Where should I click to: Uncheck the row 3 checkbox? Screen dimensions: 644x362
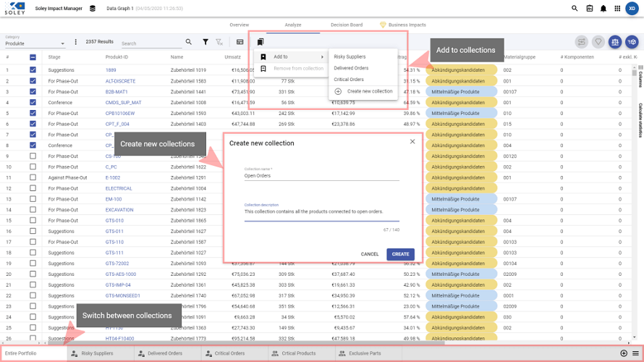33,92
